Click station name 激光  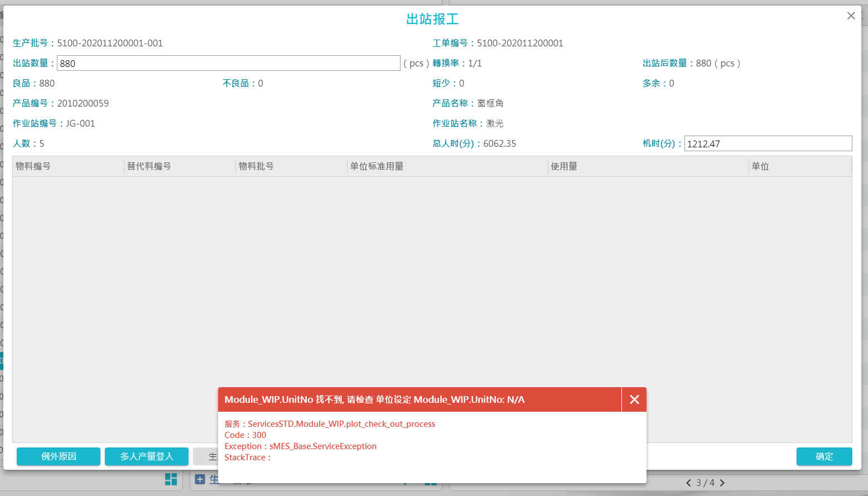(x=495, y=123)
